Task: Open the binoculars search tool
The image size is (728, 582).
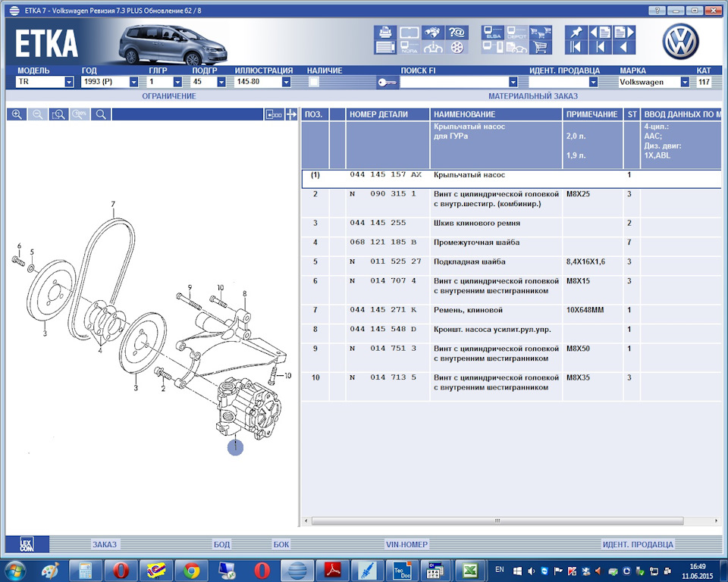Action: pyautogui.click(x=433, y=33)
